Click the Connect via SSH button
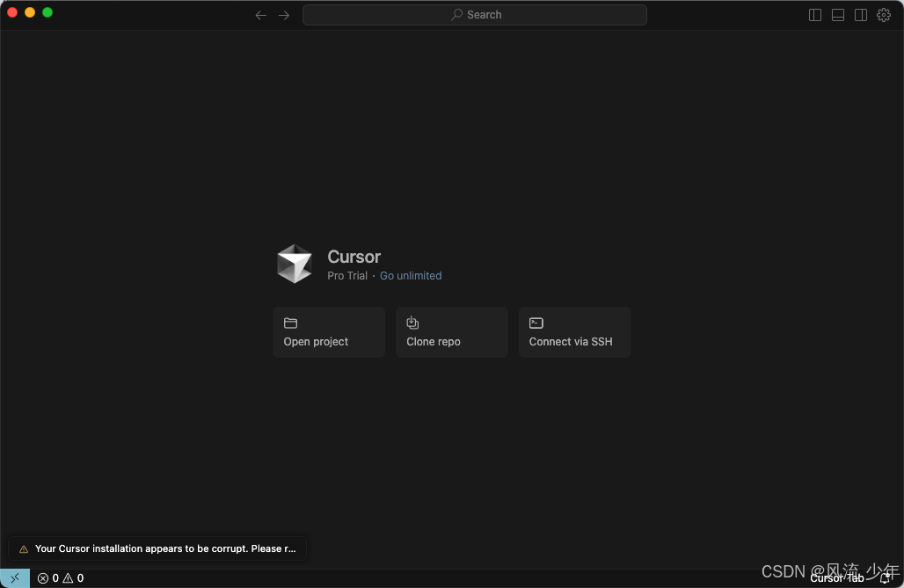 point(575,332)
